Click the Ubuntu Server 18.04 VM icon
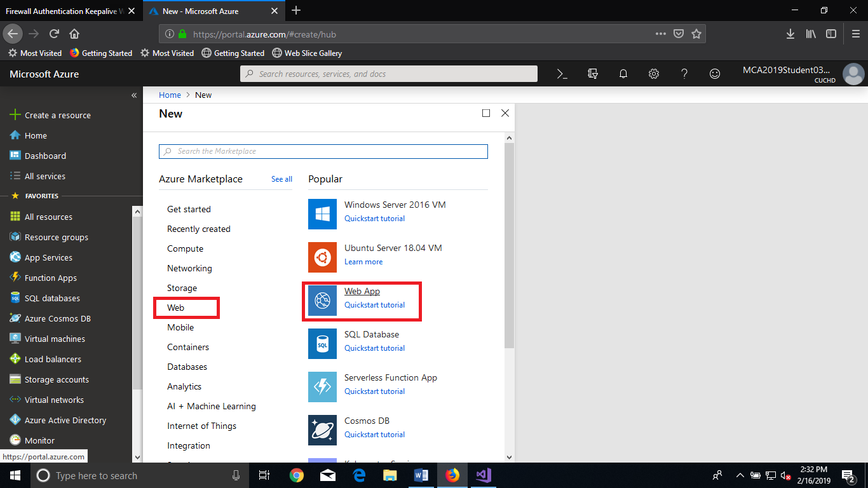The width and height of the screenshot is (868, 488). pos(322,257)
